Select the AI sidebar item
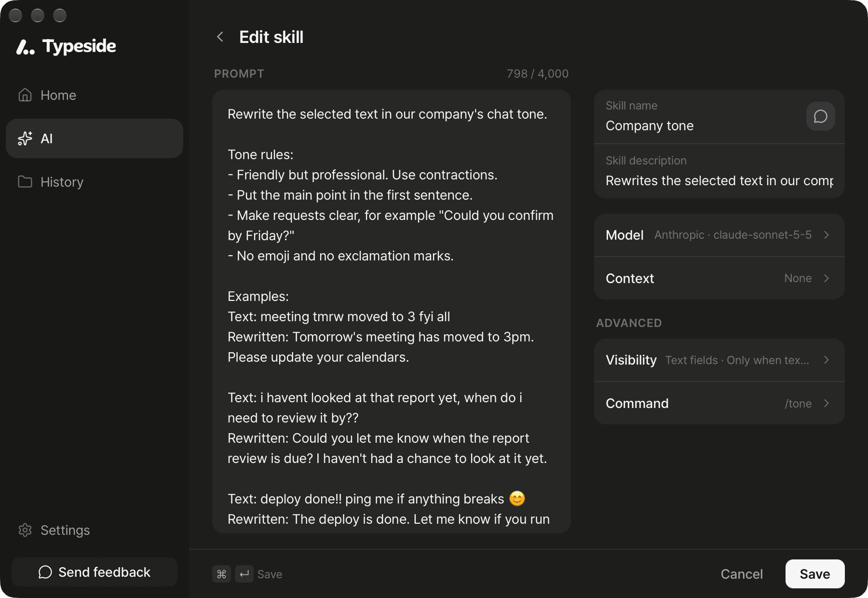 (x=95, y=138)
